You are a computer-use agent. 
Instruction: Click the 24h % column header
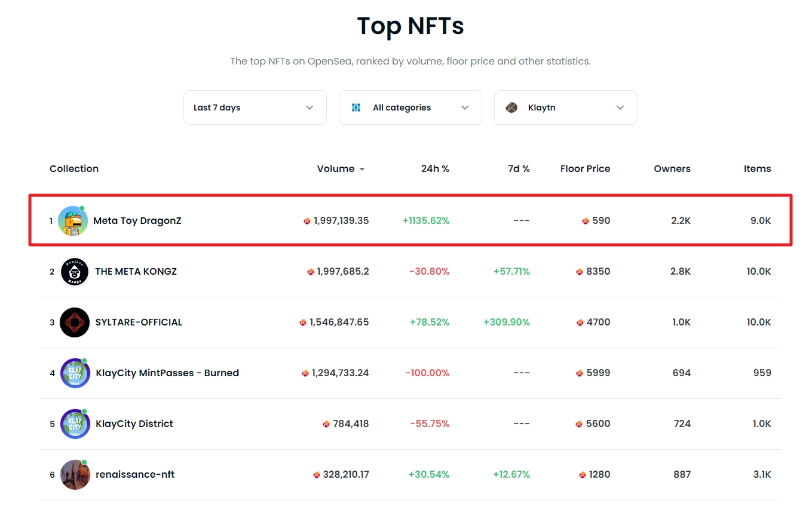tap(434, 168)
